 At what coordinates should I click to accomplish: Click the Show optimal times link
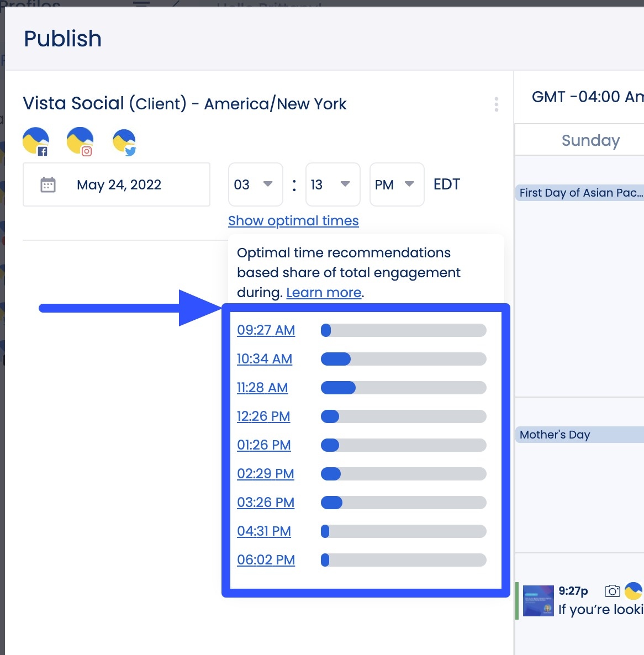293,220
